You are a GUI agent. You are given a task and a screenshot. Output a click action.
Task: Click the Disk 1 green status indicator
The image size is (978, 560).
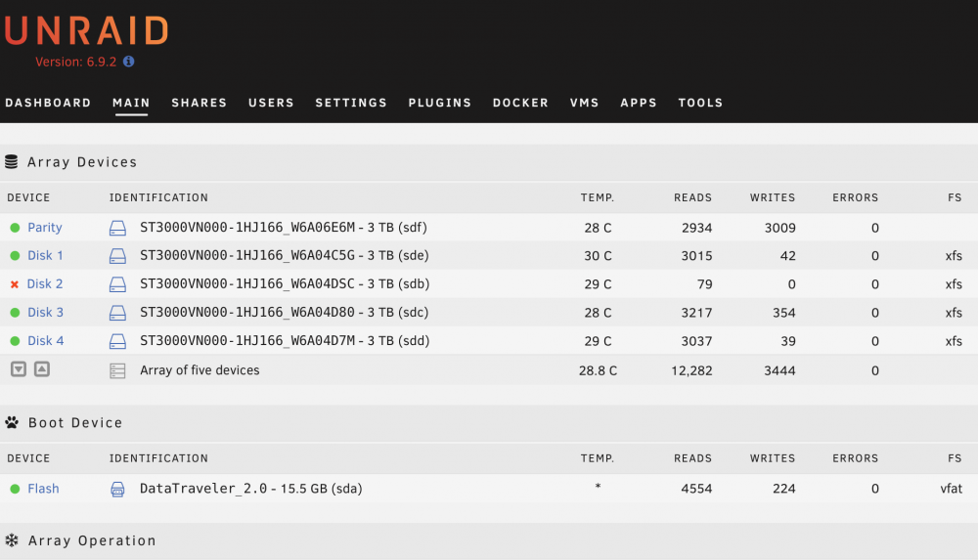pos(15,256)
